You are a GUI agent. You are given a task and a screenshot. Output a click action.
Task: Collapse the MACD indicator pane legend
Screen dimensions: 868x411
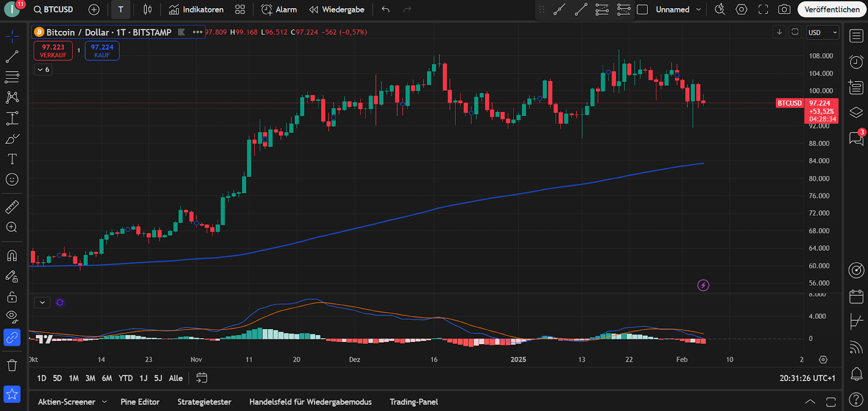click(42, 302)
